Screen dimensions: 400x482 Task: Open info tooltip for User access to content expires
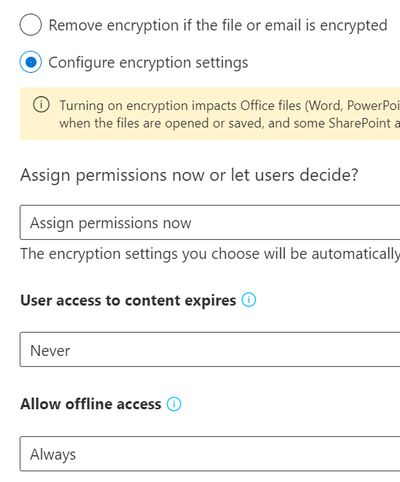coord(249,300)
